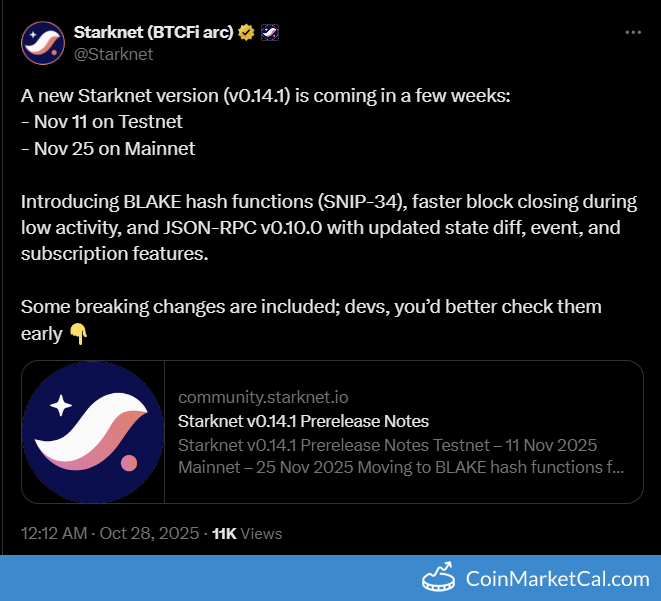Open the Starknet logo link preview thumbnail
This screenshot has height=601, width=661.
tap(93, 432)
